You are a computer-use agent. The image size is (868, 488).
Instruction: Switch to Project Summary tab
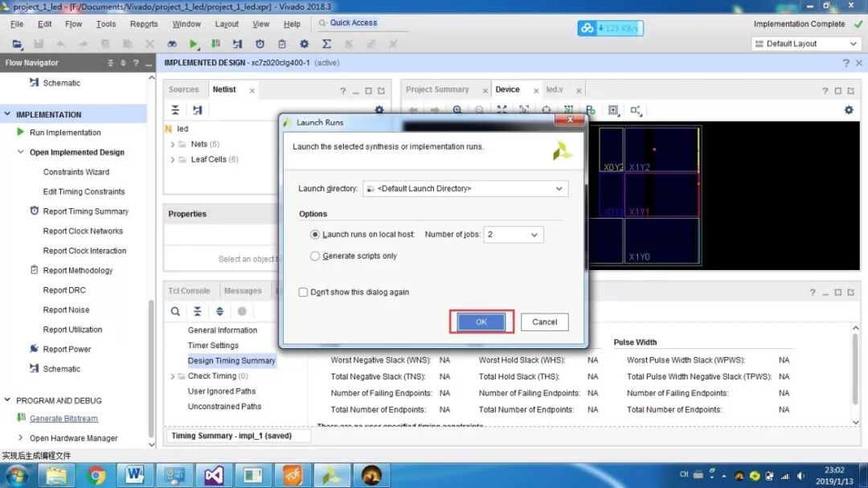[437, 89]
